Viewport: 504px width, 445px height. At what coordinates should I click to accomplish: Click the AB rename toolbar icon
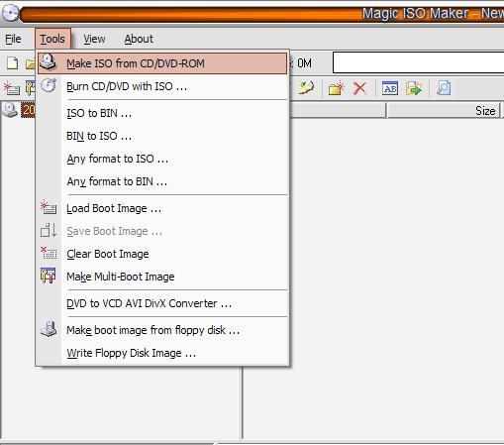click(x=390, y=88)
